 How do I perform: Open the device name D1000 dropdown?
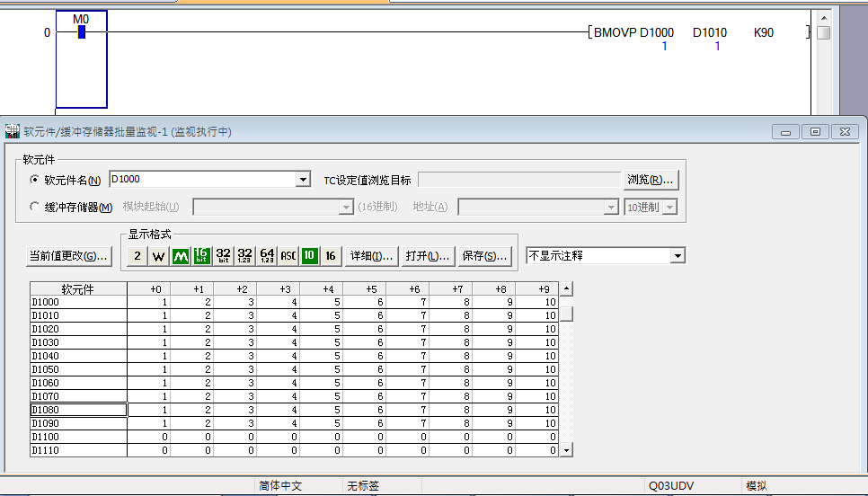pyautogui.click(x=303, y=180)
